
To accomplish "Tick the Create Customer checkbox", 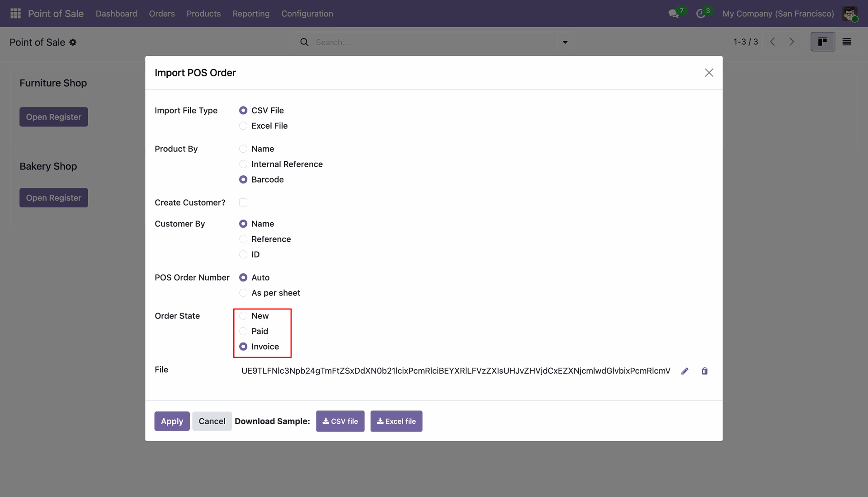I will pyautogui.click(x=243, y=202).
